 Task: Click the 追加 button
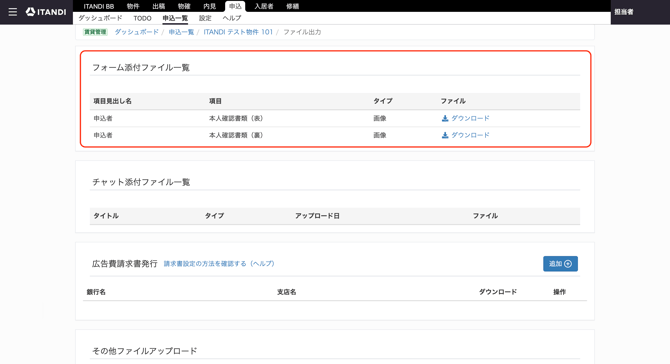560,264
